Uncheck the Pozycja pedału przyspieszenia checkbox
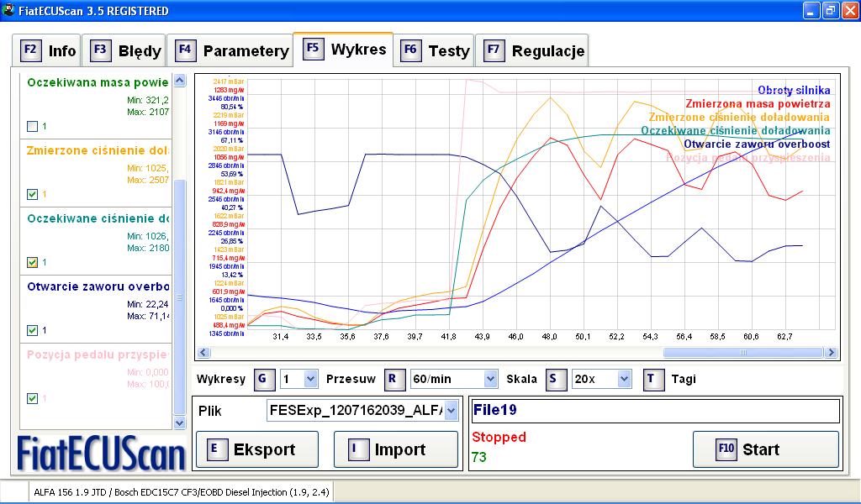Screen dimensions: 861x504 33,398
